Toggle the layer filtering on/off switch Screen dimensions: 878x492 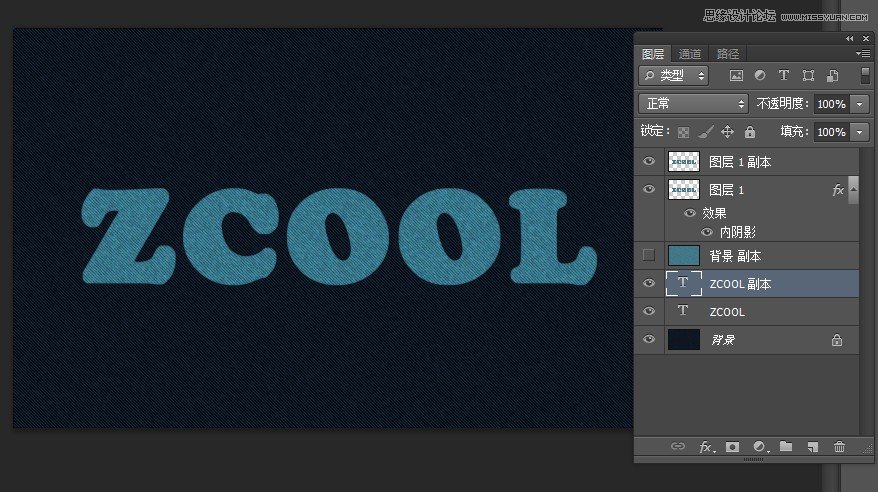point(865,76)
